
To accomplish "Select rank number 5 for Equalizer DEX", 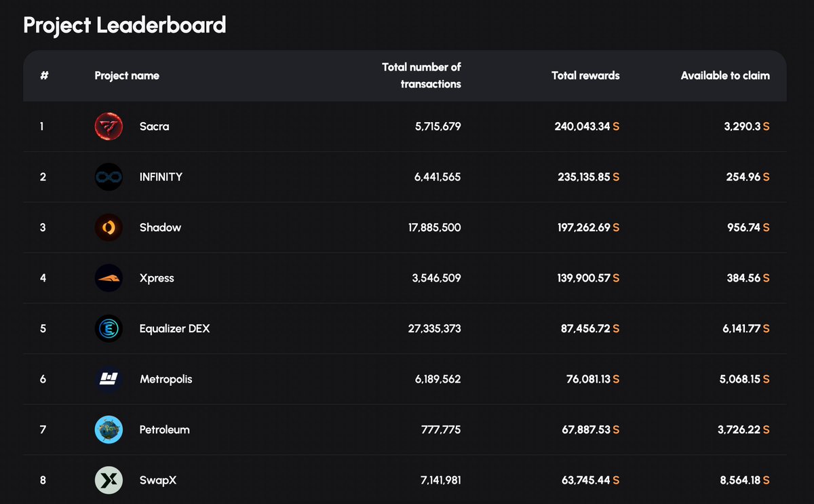I will point(43,328).
